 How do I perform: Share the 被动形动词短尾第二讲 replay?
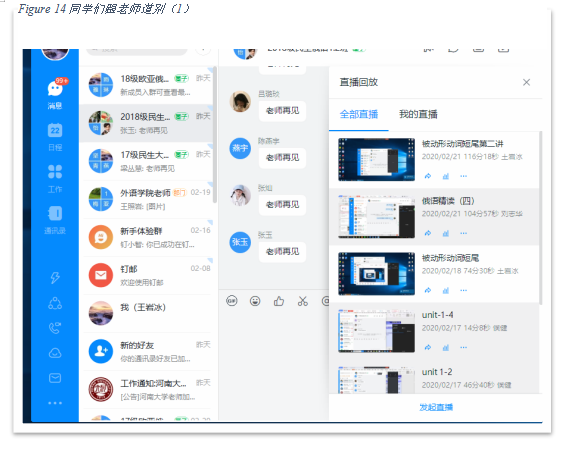point(428,176)
